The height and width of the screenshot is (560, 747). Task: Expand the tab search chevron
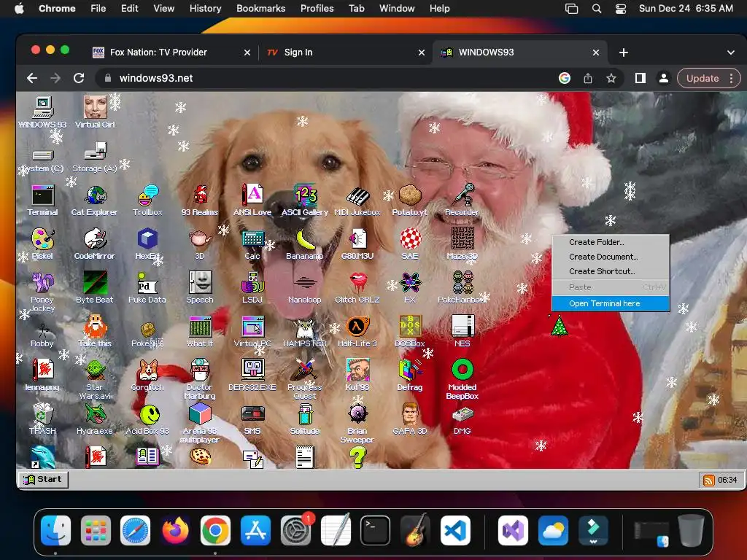tap(731, 52)
